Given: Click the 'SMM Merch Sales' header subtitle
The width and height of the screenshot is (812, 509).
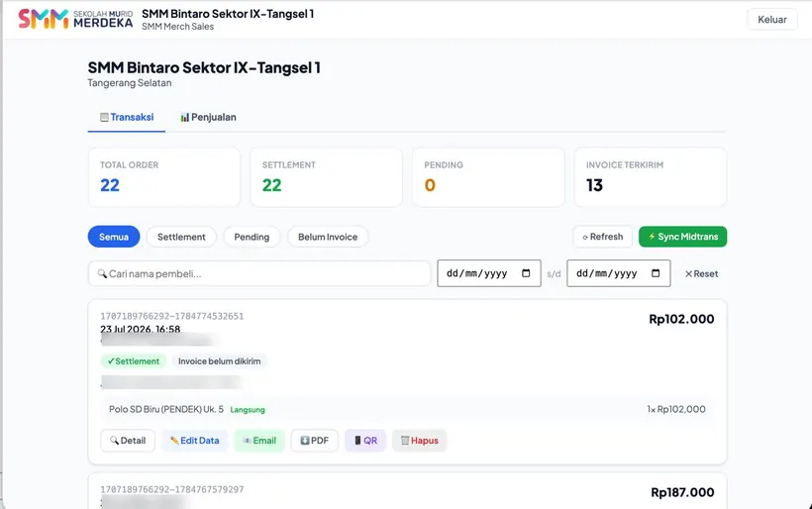Looking at the screenshot, I should [177, 27].
